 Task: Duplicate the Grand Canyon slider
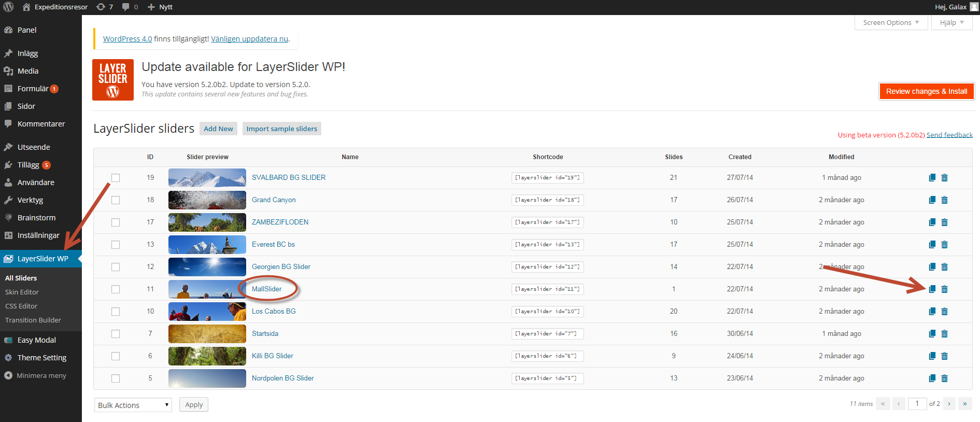click(932, 200)
